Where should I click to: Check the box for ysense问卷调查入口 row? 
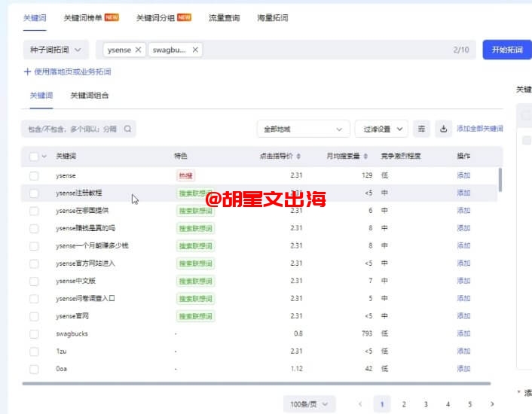34,299
